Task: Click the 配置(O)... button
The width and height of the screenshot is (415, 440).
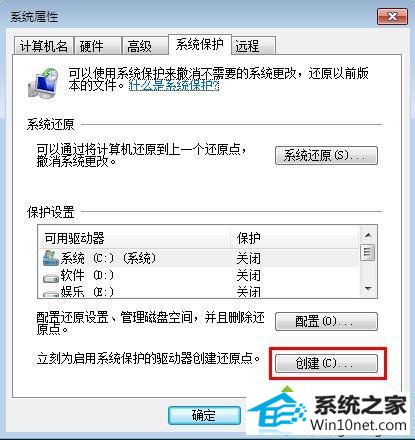Action: pyautogui.click(x=326, y=321)
